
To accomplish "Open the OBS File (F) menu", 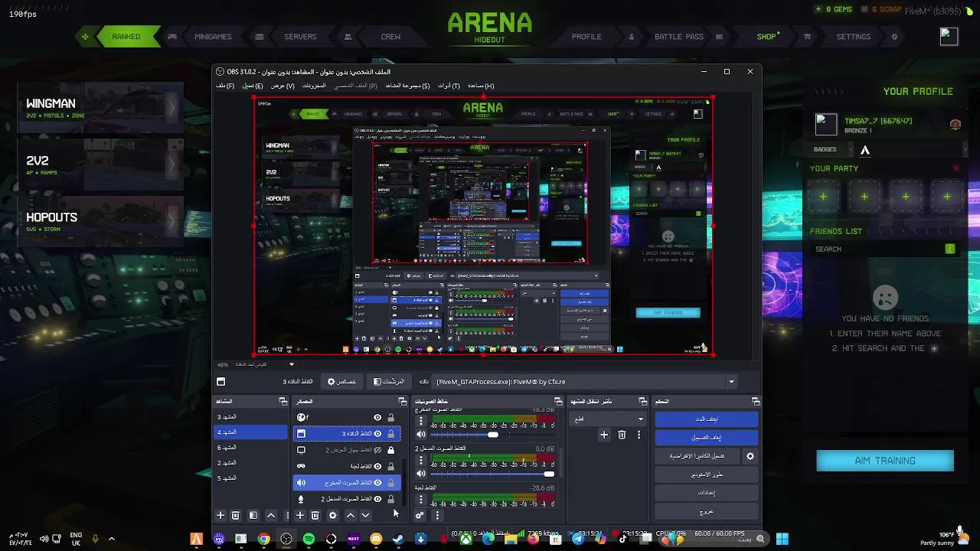I will pos(225,86).
